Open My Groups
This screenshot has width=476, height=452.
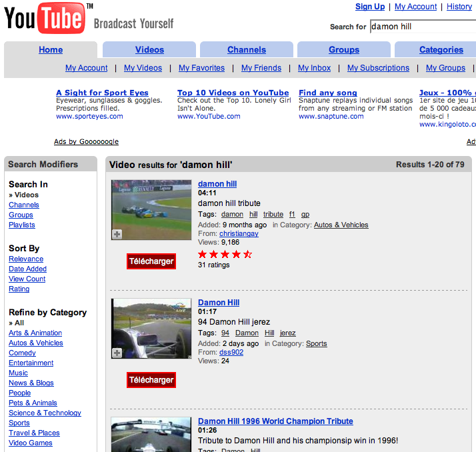click(445, 68)
